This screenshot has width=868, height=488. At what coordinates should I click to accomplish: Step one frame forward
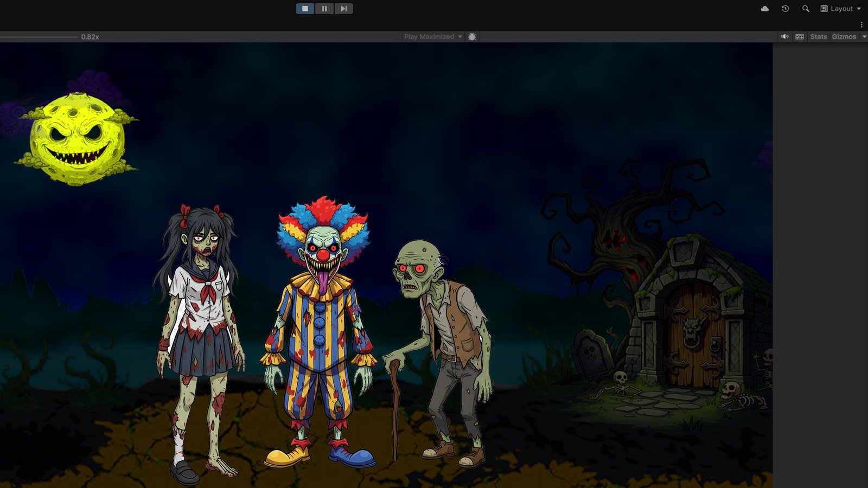pos(343,8)
